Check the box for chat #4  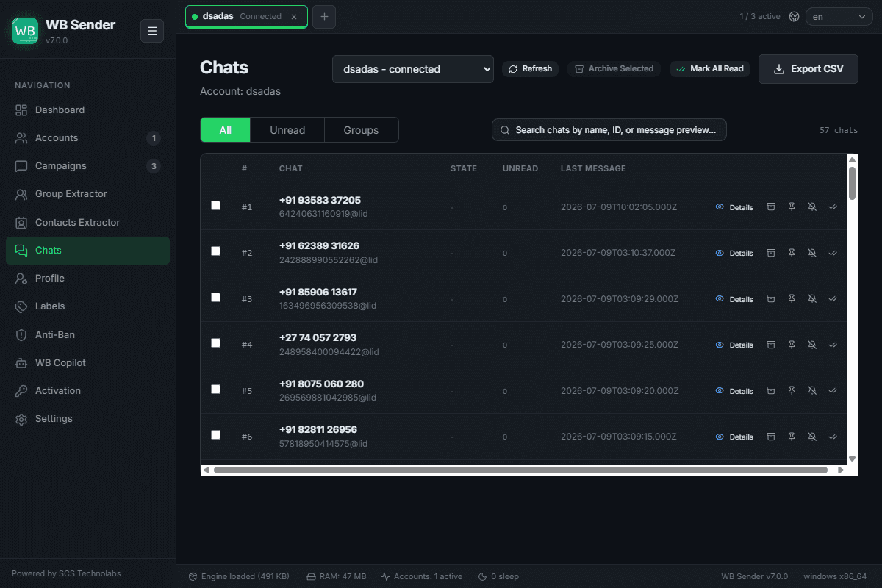[215, 343]
